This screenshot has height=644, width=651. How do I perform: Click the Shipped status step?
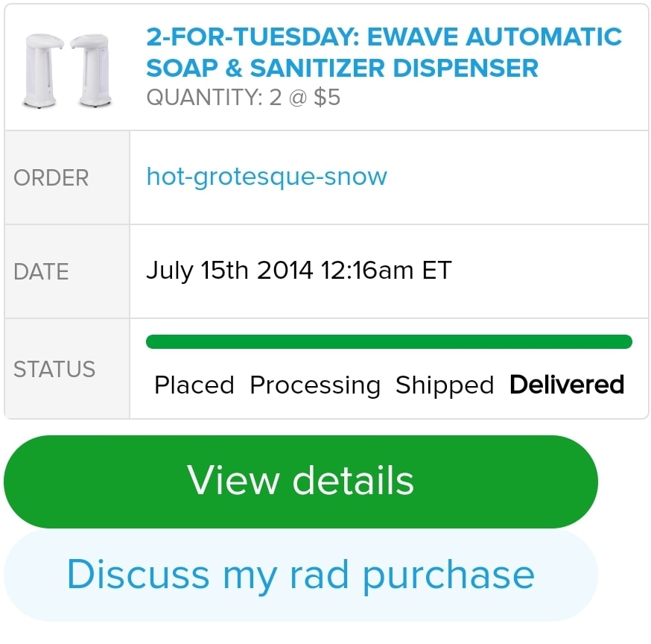(x=445, y=385)
